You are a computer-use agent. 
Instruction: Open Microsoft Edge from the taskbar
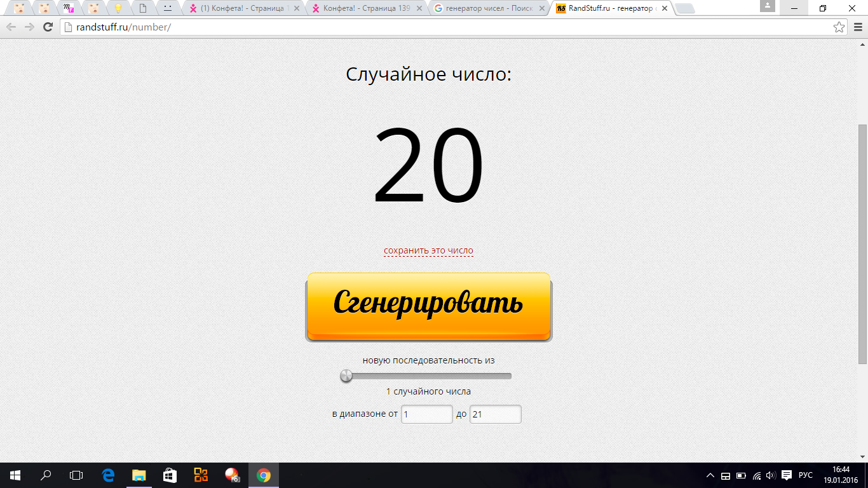coord(108,475)
